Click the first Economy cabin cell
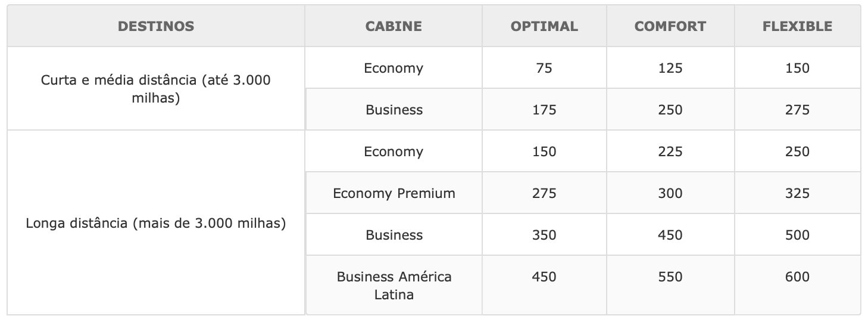The height and width of the screenshot is (316, 868). point(394,68)
